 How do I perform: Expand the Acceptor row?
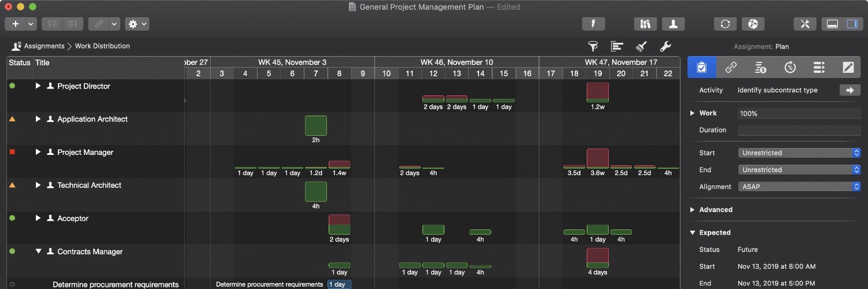click(x=38, y=218)
